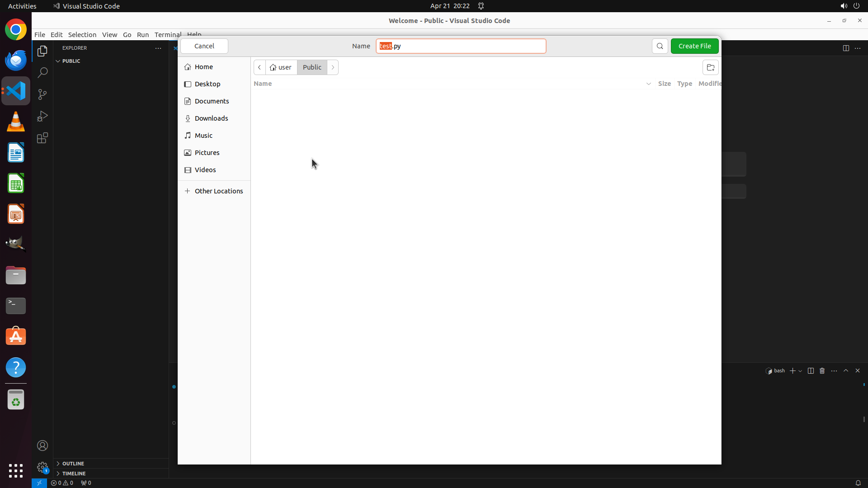Viewport: 868px width, 488px height.
Task: Open the Run and Debug view
Action: click(42, 116)
